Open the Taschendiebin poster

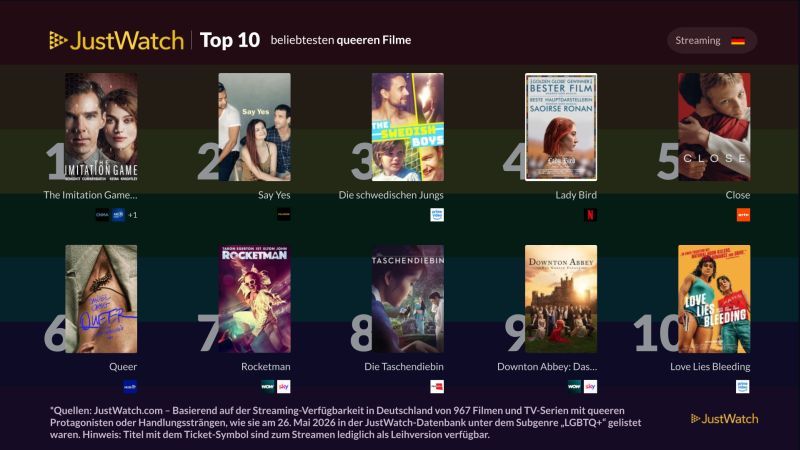[x=408, y=298]
